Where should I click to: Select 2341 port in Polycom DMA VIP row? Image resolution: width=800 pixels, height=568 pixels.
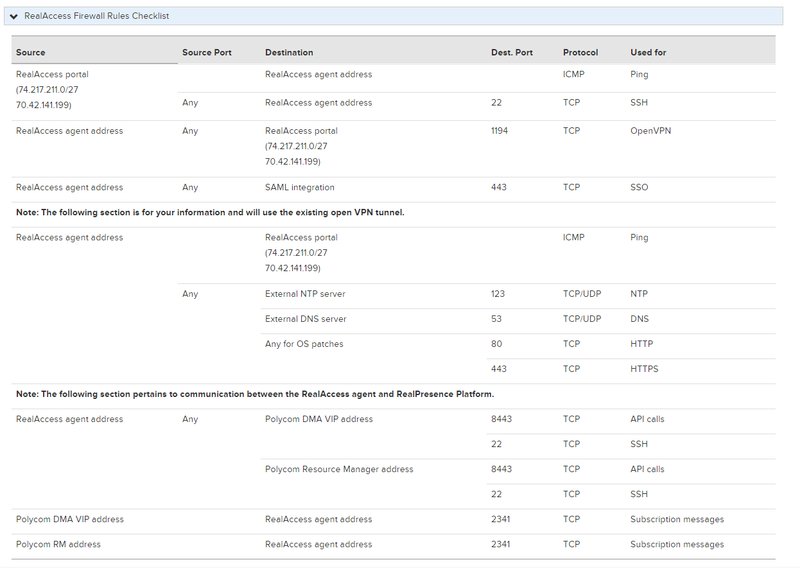click(501, 519)
